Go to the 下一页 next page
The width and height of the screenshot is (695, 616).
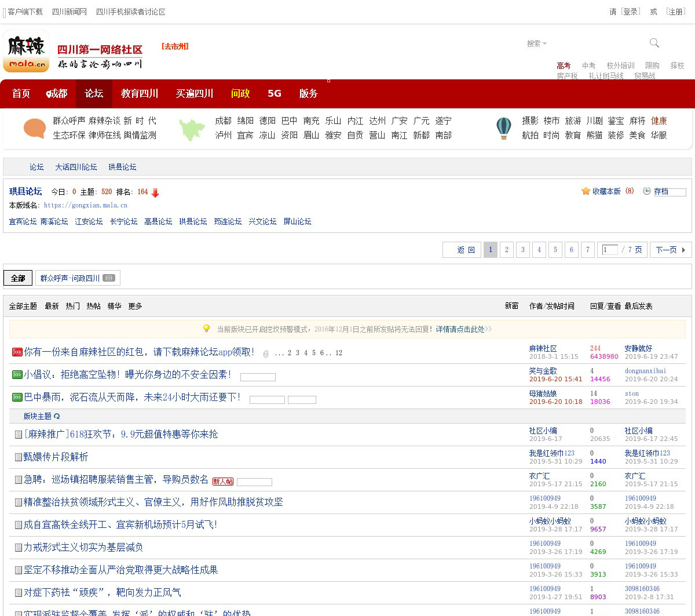click(x=670, y=250)
